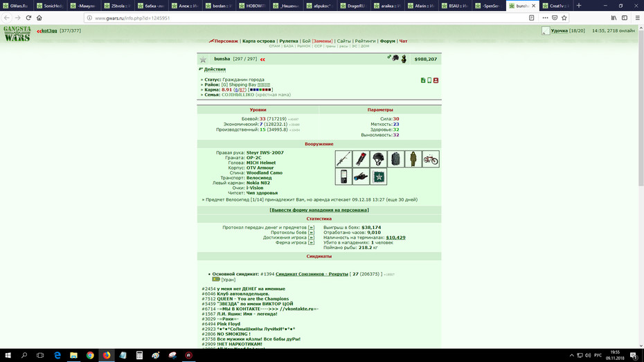Open Протокол передач денег и предметов arrow
This screenshot has width=644, height=362.
311,228
